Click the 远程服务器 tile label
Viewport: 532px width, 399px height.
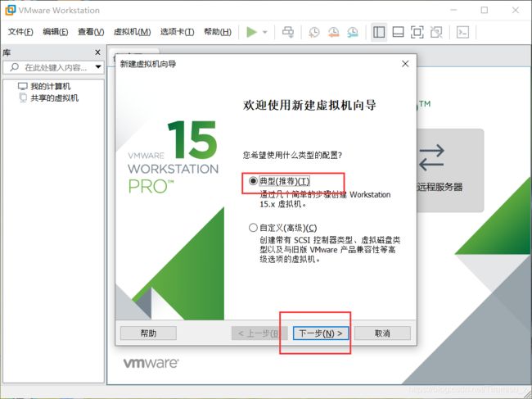[x=440, y=187]
